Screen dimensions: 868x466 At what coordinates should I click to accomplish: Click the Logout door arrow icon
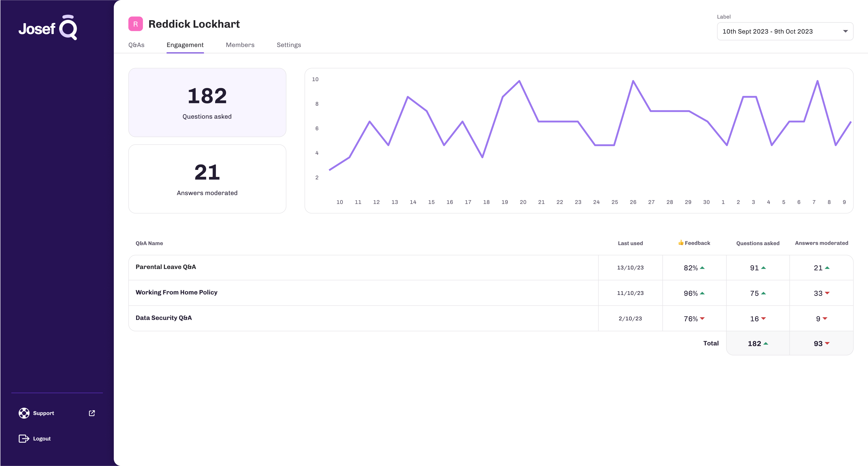tap(24, 438)
